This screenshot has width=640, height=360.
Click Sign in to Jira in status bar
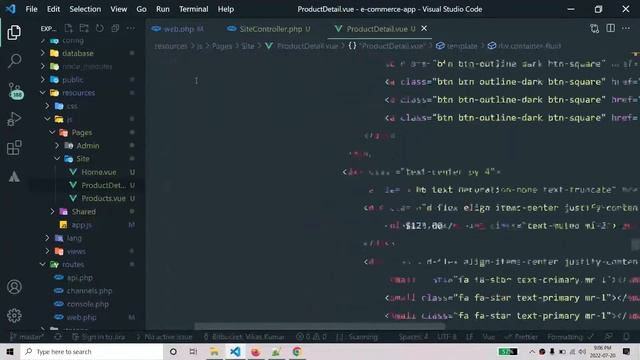click(x=99, y=337)
